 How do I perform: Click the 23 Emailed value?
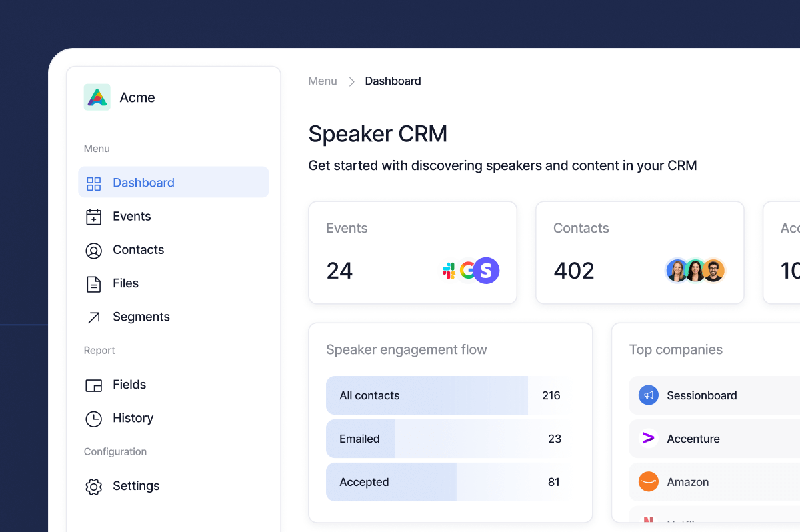[555, 439]
